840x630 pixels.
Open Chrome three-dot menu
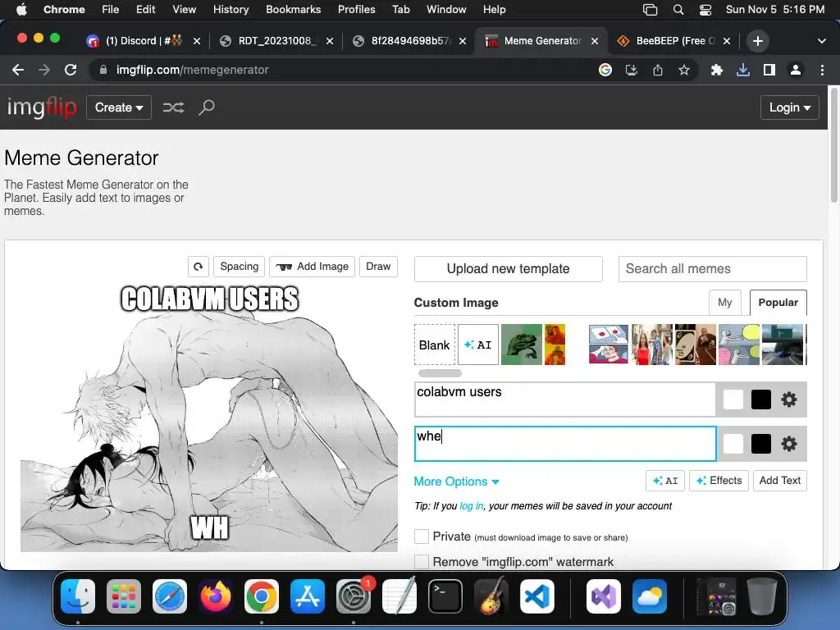coord(822,70)
